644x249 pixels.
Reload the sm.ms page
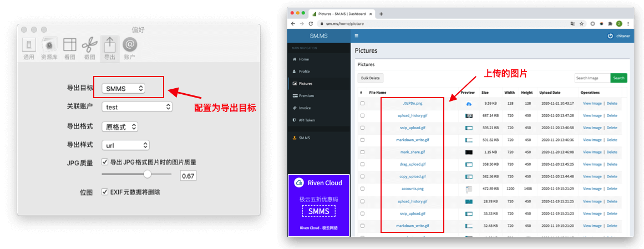click(x=311, y=24)
